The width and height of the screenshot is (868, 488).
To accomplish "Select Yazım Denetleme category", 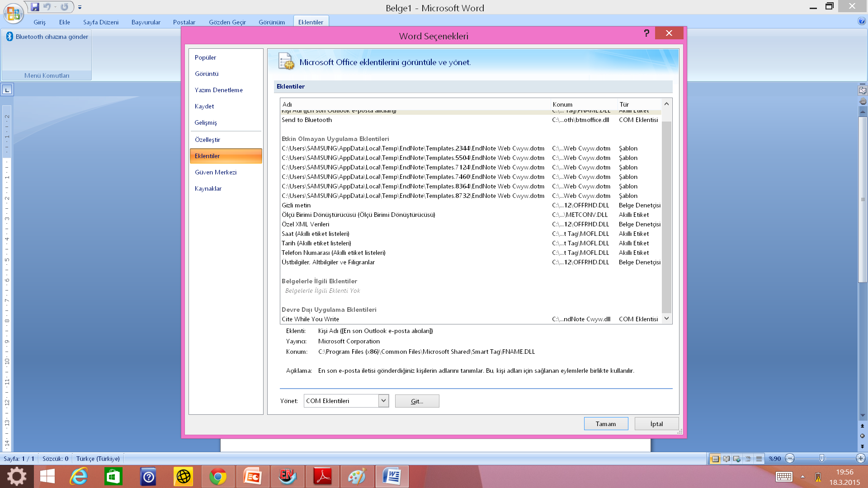I will (x=226, y=90).
